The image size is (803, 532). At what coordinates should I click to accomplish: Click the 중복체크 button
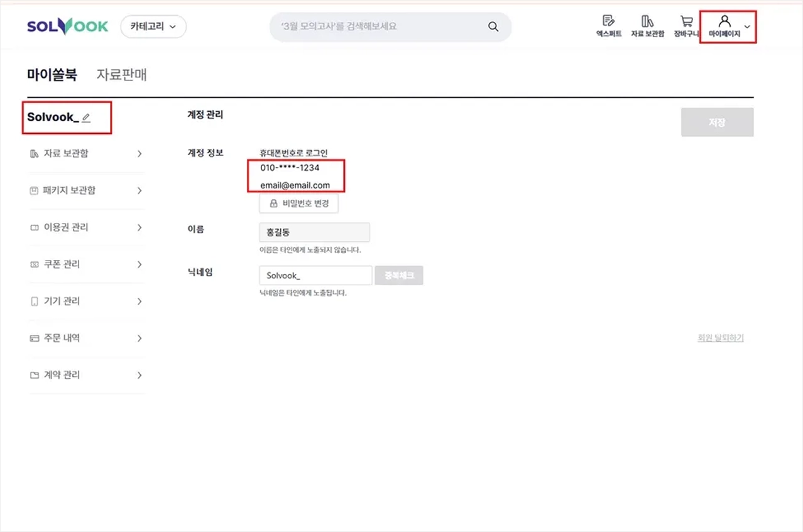[x=399, y=275]
